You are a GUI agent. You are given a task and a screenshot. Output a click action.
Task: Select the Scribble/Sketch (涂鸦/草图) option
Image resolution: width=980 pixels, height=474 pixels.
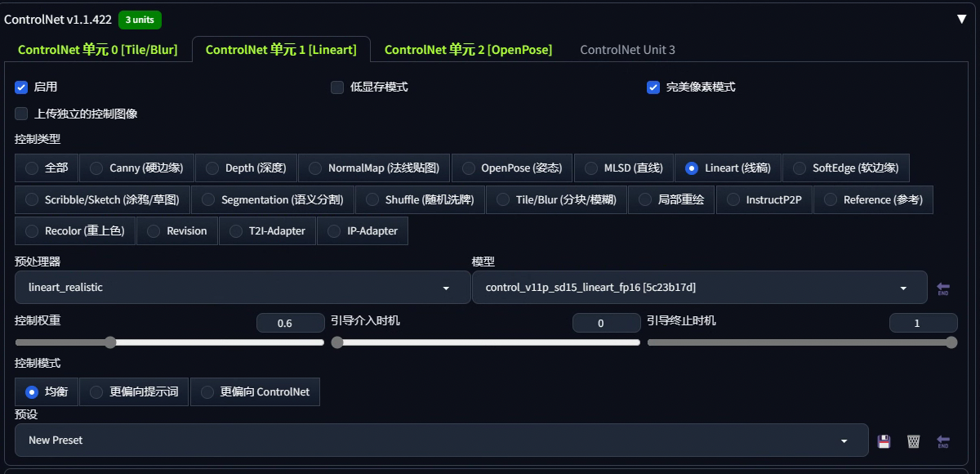pyautogui.click(x=103, y=199)
